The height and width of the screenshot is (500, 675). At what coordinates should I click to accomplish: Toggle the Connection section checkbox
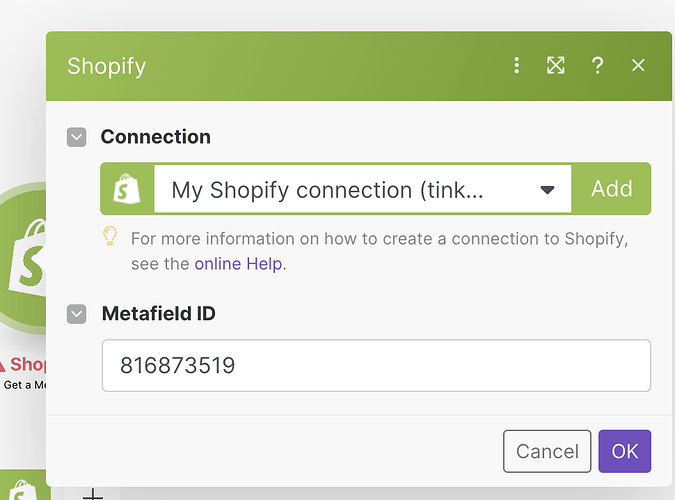point(77,137)
